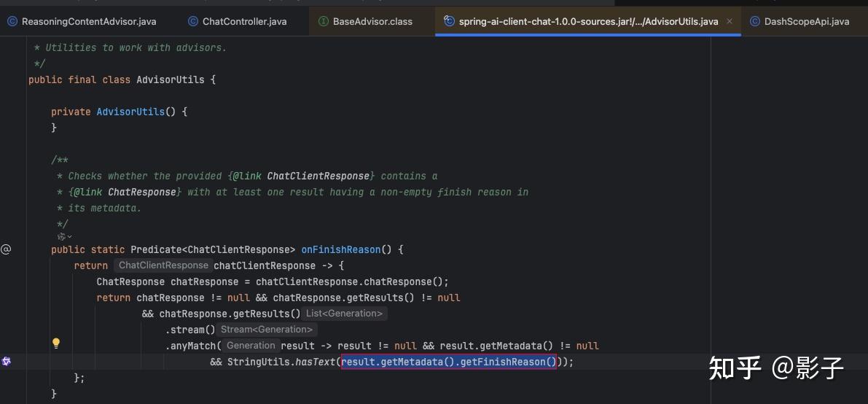The width and height of the screenshot is (868, 404).
Task: Open the yellow lightbulb quick-fix icon
Action: [56, 343]
